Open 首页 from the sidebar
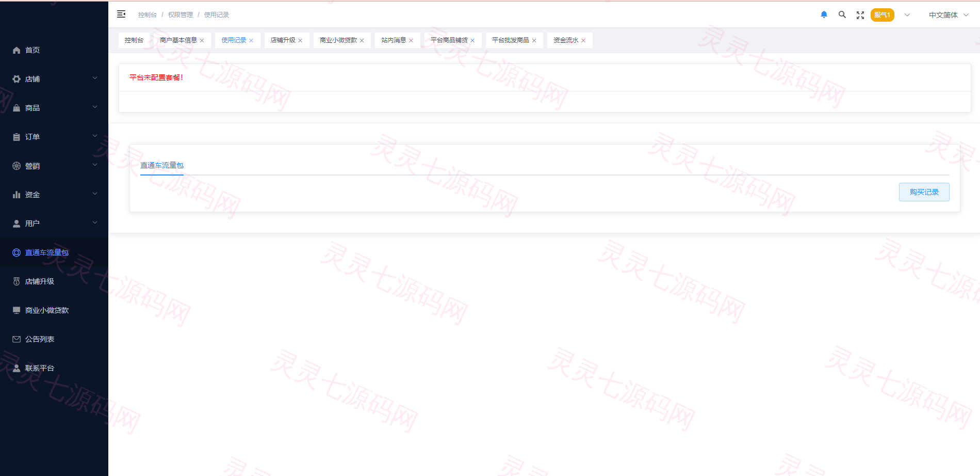The width and height of the screenshot is (980, 476). 54,50
